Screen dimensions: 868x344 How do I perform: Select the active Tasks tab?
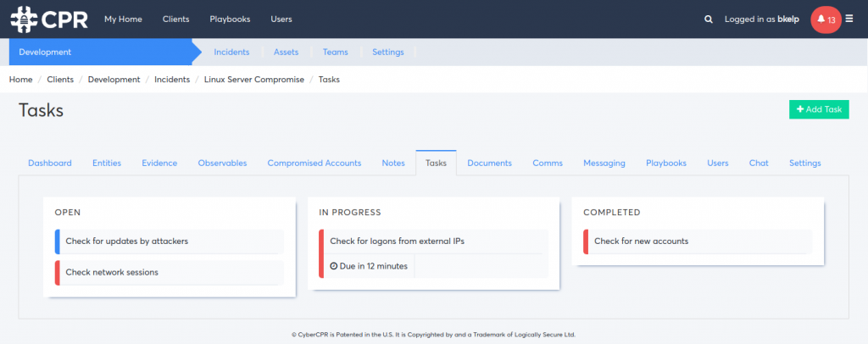[436, 164]
